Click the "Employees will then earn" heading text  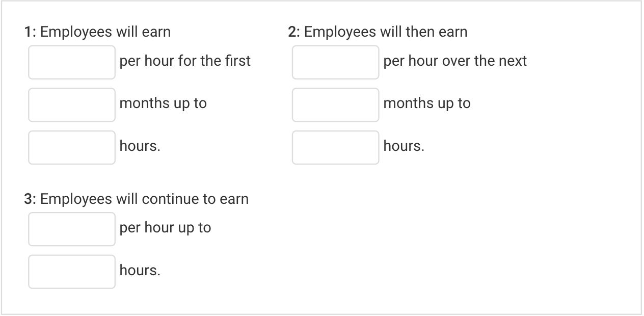(385, 32)
